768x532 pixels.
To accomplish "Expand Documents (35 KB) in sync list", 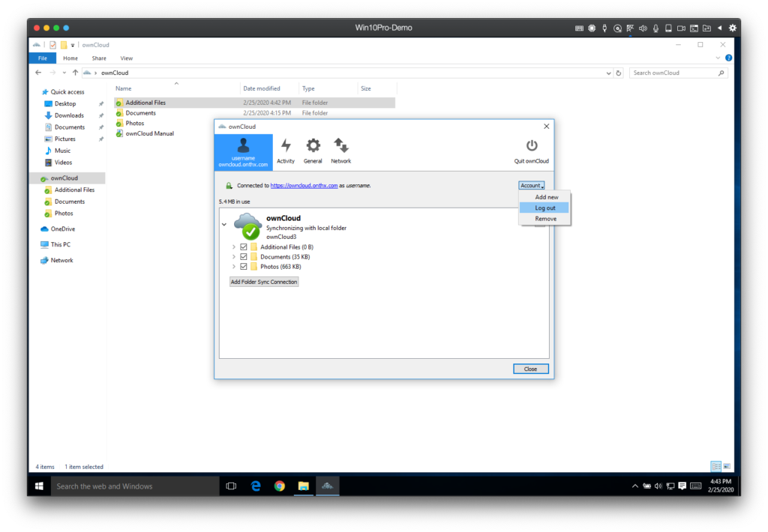I will tap(234, 256).
